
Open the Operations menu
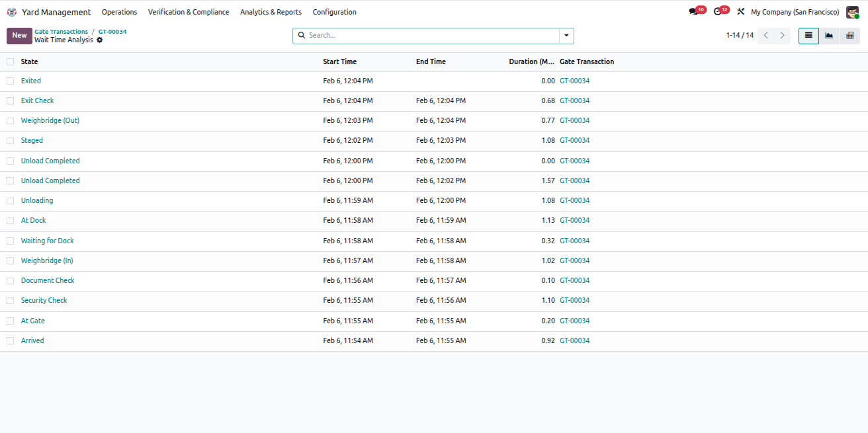119,12
